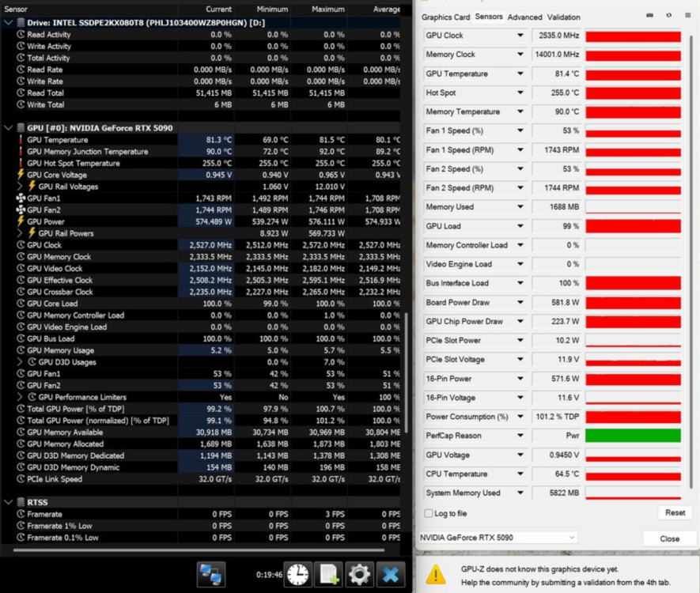Expand the GPU D3D Usages row

click(20, 362)
